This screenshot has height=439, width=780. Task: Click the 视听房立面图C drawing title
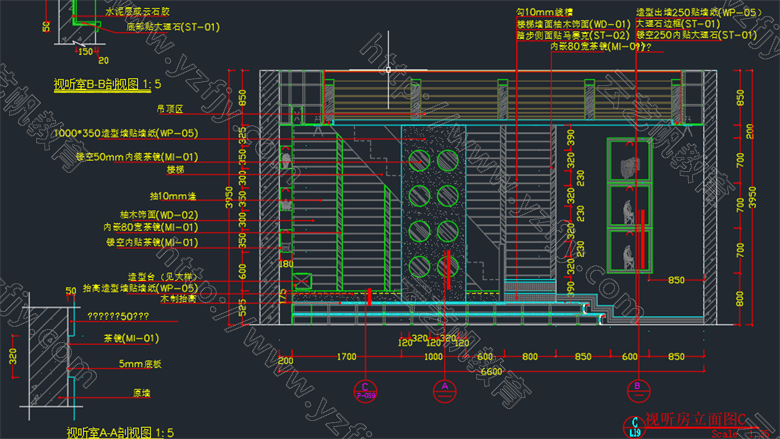695,420
